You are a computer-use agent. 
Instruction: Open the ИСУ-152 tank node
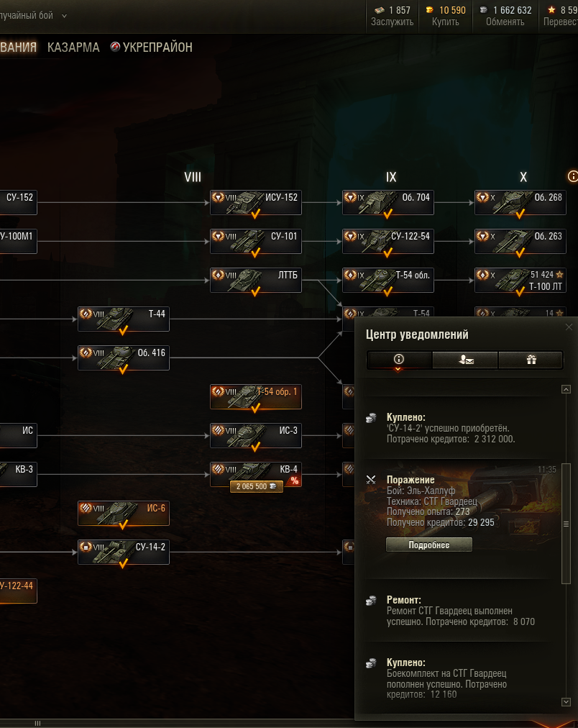tap(256, 202)
